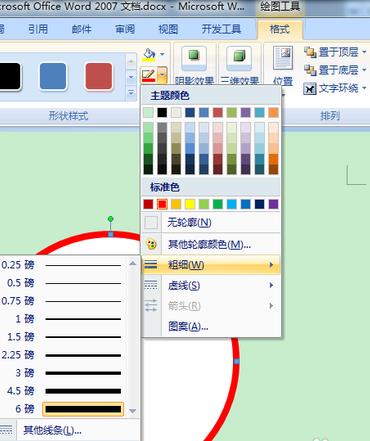Pick yellow standard color
The width and height of the screenshot is (370, 441).
point(190,204)
